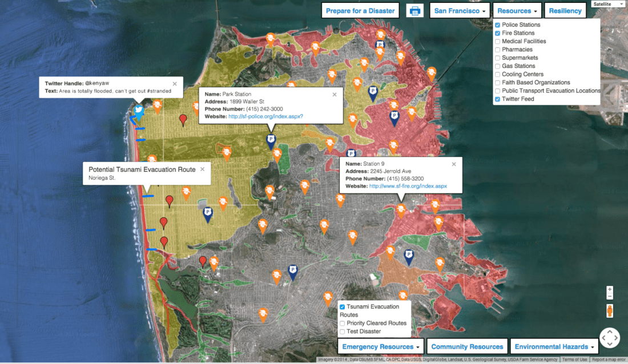Close the Twitter Handle popup
The height and width of the screenshot is (364, 628).
click(x=175, y=83)
